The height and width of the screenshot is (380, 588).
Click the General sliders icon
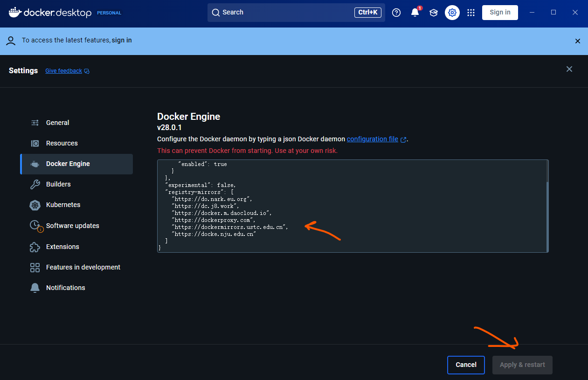pos(35,123)
